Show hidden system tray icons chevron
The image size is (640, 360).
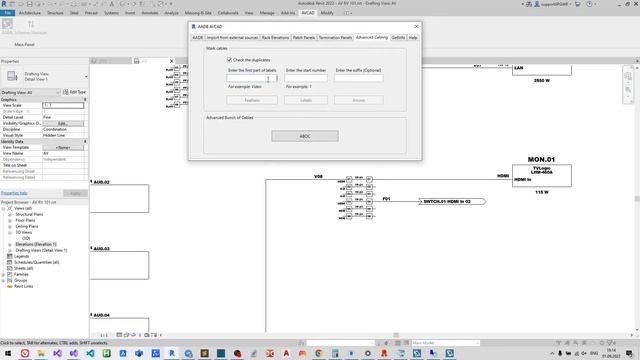pyautogui.click(x=552, y=353)
